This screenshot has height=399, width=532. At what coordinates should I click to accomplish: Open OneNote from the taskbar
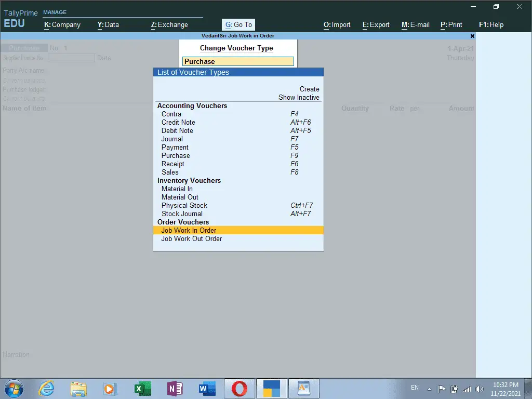175,389
